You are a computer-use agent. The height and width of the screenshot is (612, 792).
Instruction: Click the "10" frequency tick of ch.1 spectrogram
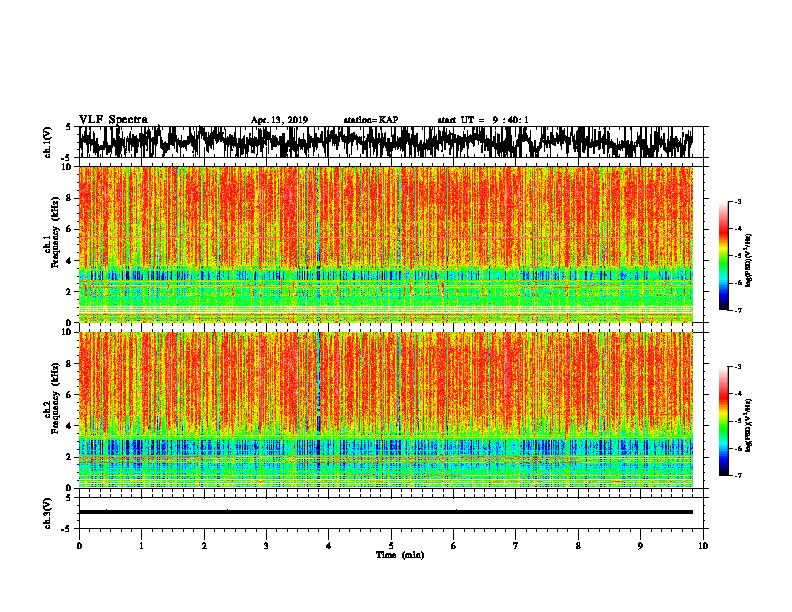click(x=67, y=167)
